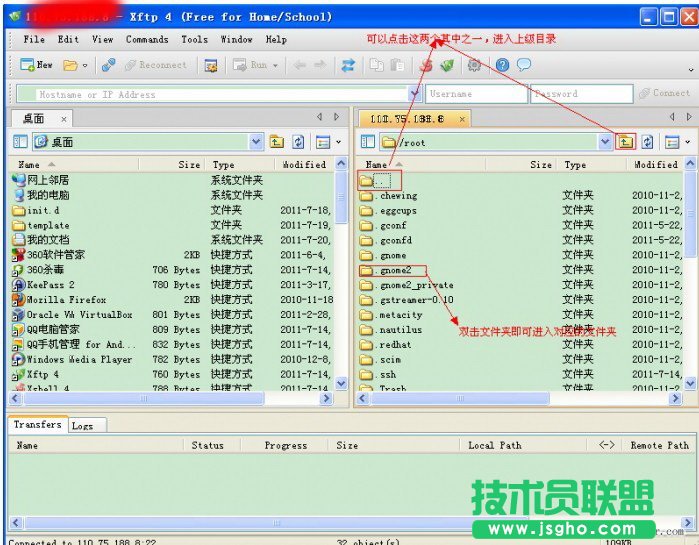Sort remote pane by Modified column header
Image resolution: width=699 pixels, height=545 pixels.
click(655, 164)
